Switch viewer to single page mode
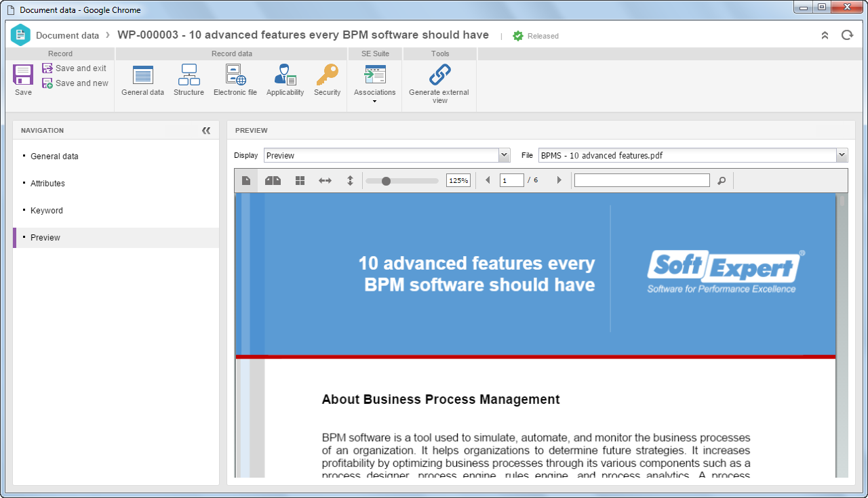The height and width of the screenshot is (498, 868). click(x=246, y=180)
